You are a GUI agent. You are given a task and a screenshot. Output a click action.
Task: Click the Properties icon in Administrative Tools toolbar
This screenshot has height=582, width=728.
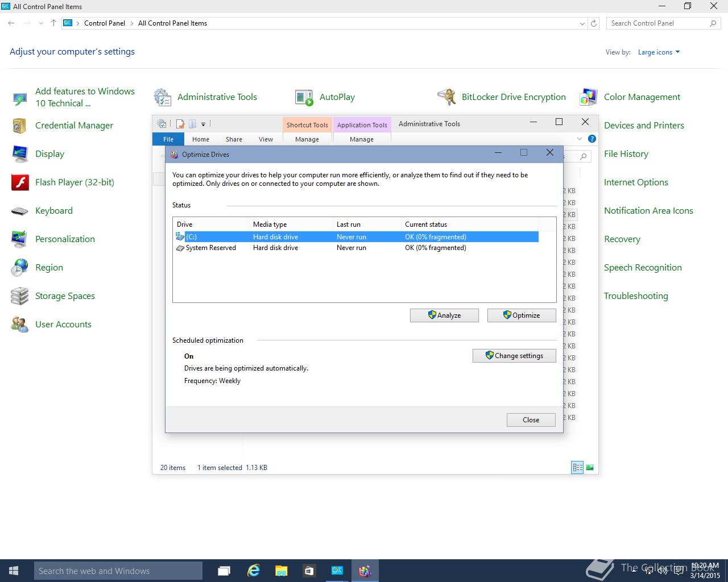(180, 124)
